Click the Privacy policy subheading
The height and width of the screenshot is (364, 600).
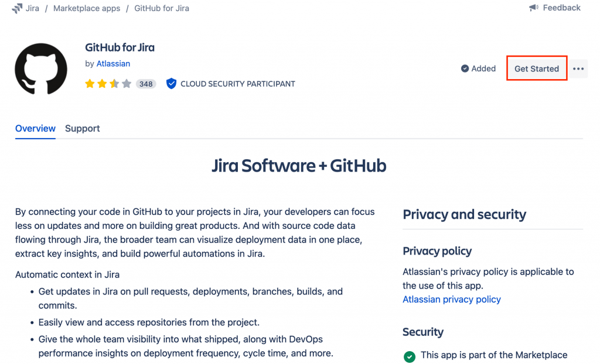[x=437, y=251]
